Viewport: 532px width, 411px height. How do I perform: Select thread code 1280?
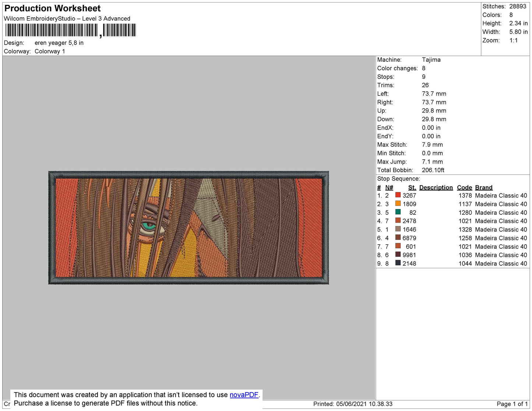coord(465,212)
